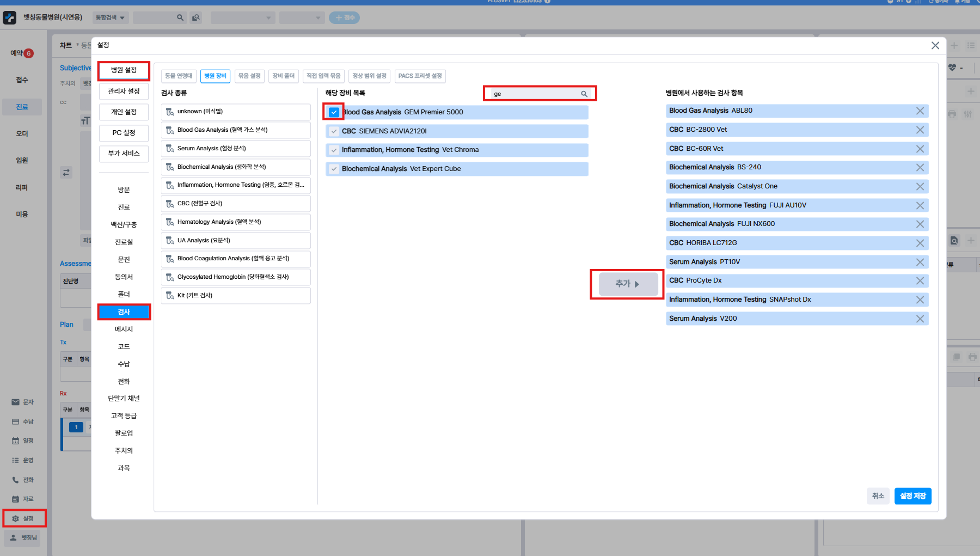
Task: Select PC 설정 category
Action: pyautogui.click(x=124, y=132)
